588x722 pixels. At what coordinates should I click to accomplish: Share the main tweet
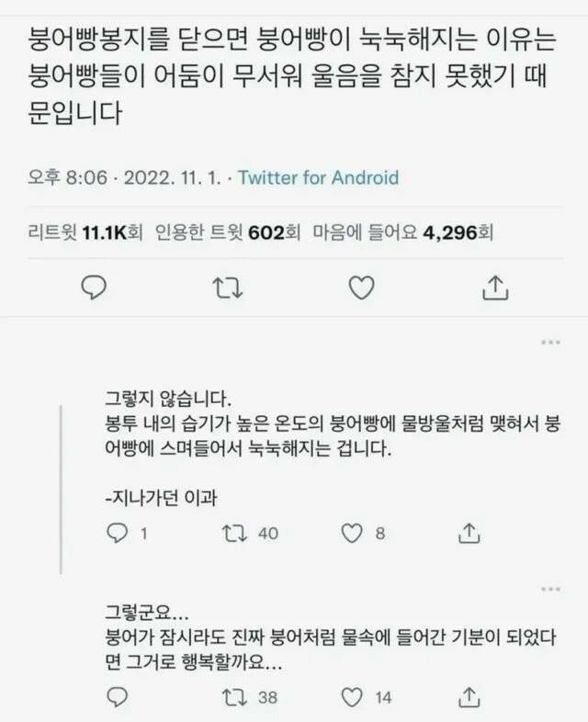coord(495,288)
